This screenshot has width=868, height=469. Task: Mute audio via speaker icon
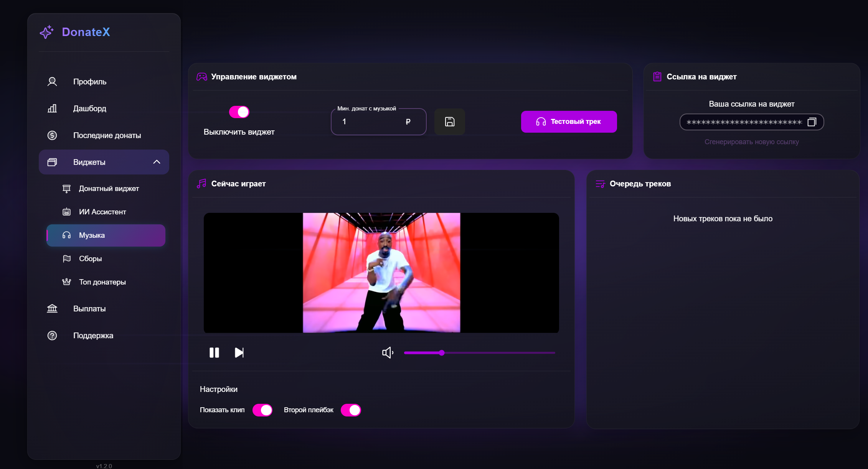coord(388,353)
